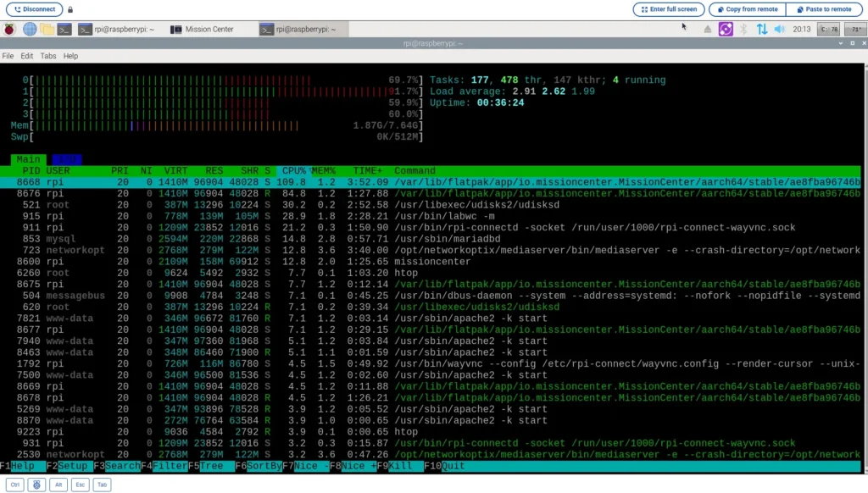Click the CPU usage monitor widget
Image resolution: width=868 pixels, height=493 pixels.
[x=829, y=30]
